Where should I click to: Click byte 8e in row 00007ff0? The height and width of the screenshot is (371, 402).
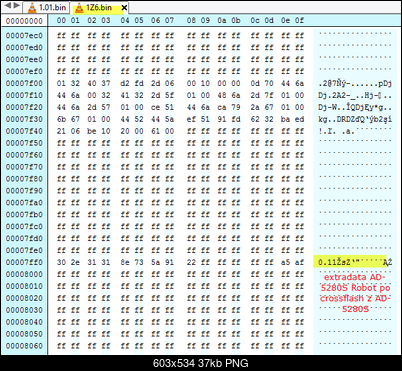pos(125,262)
